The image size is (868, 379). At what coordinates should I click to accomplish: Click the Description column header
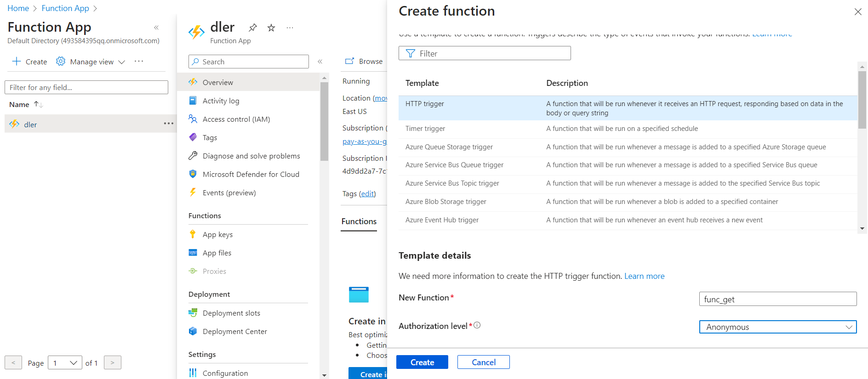tap(567, 83)
